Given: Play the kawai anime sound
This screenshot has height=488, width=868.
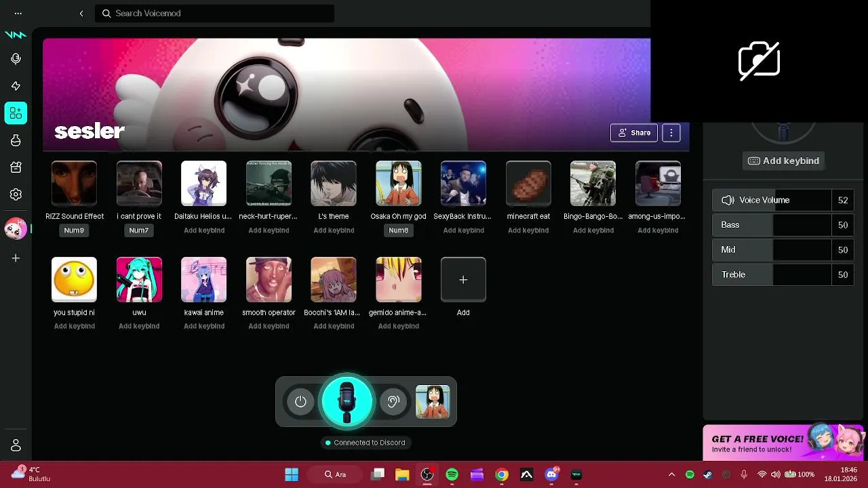Looking at the screenshot, I should point(204,279).
